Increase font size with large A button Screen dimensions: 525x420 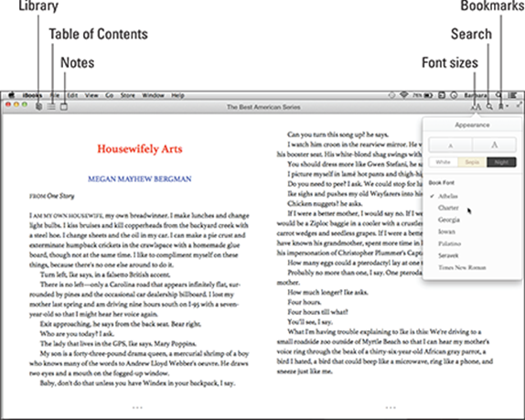(494, 145)
